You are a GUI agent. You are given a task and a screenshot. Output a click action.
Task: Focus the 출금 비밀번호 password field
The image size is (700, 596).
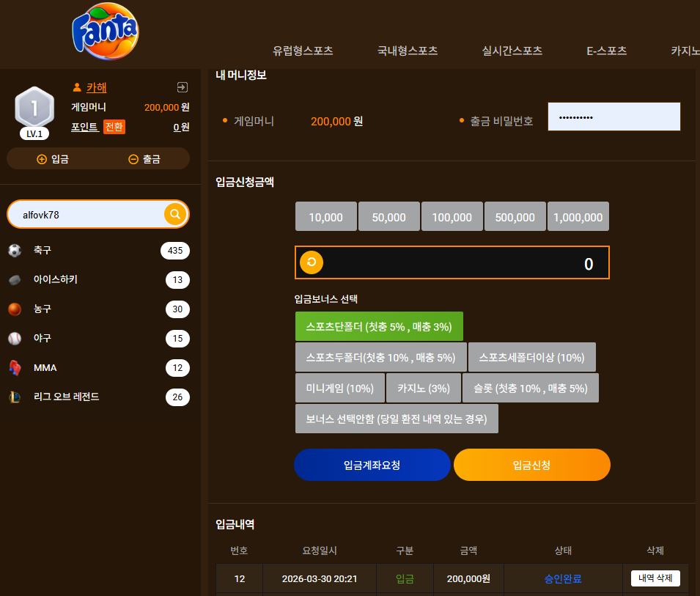[614, 117]
